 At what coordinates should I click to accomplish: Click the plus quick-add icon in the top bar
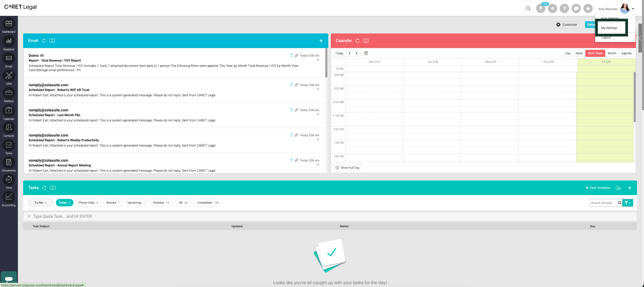tap(552, 9)
